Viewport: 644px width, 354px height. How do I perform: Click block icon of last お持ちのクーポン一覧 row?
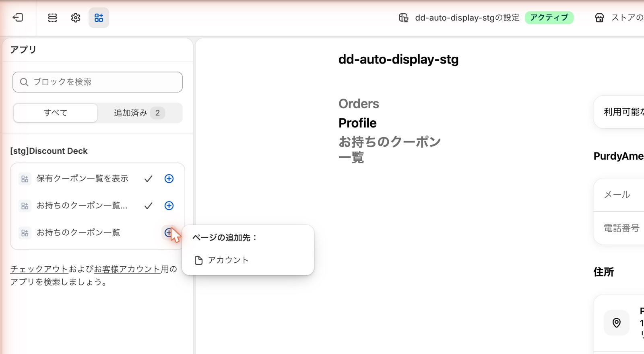click(x=25, y=233)
